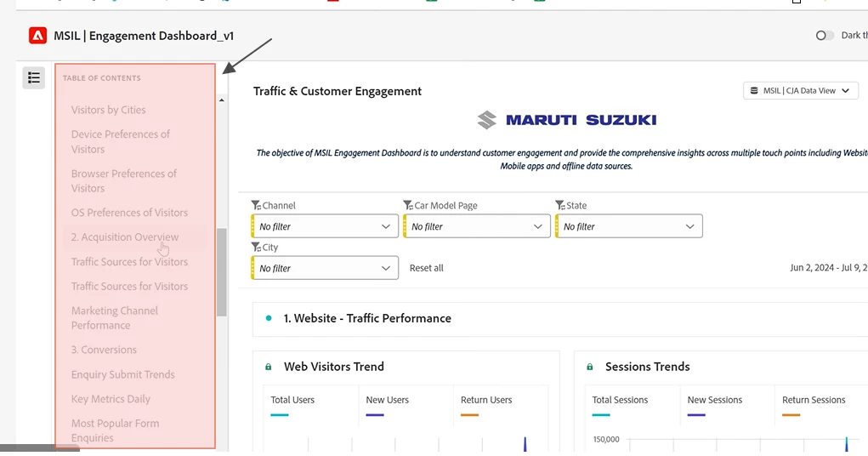
Task: Click the MSIL | Engagement Dashboard_v1 title
Action: tap(144, 36)
